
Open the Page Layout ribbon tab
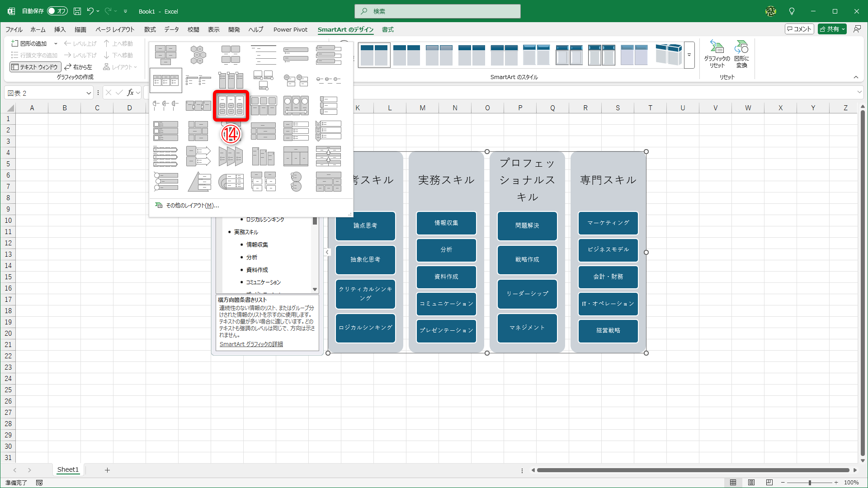point(115,29)
